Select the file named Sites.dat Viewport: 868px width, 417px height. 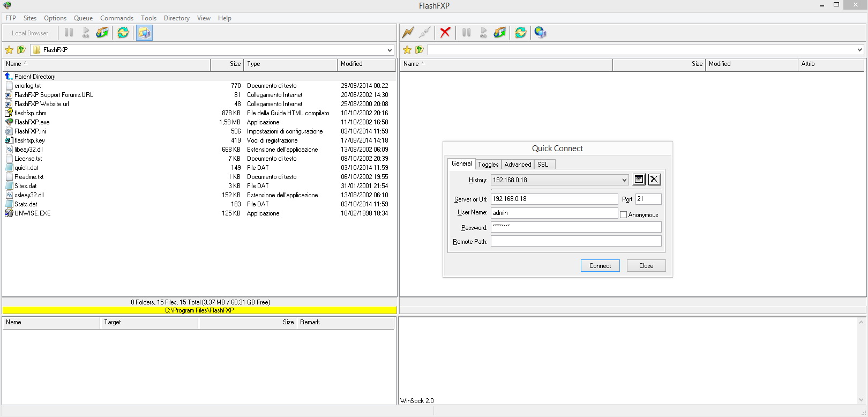[x=26, y=186]
